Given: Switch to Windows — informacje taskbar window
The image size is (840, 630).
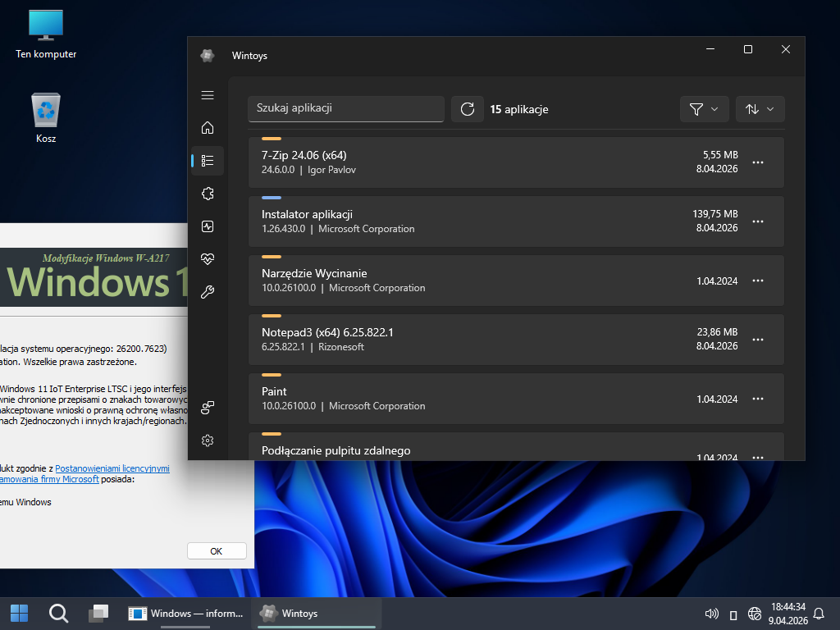Looking at the screenshot, I should 186,613.
